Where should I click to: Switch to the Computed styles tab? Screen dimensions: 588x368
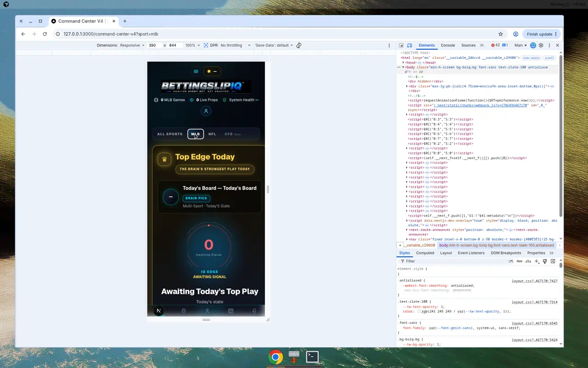(x=425, y=253)
